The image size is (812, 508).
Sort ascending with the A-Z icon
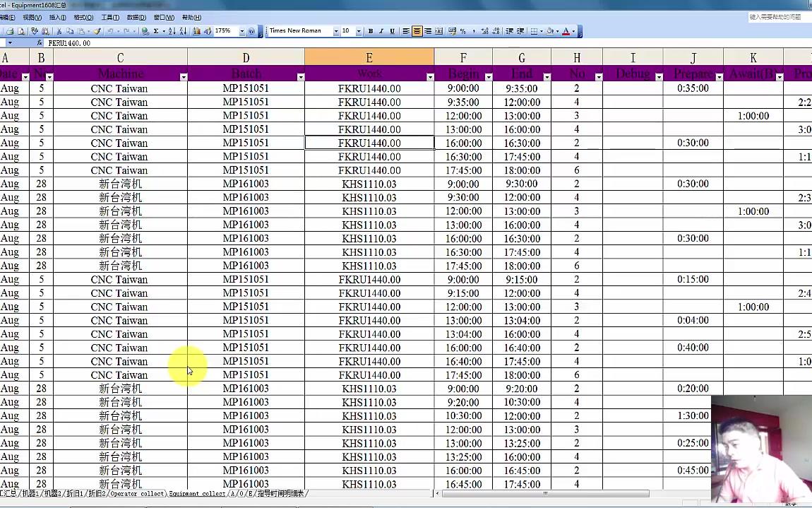pyautogui.click(x=172, y=31)
